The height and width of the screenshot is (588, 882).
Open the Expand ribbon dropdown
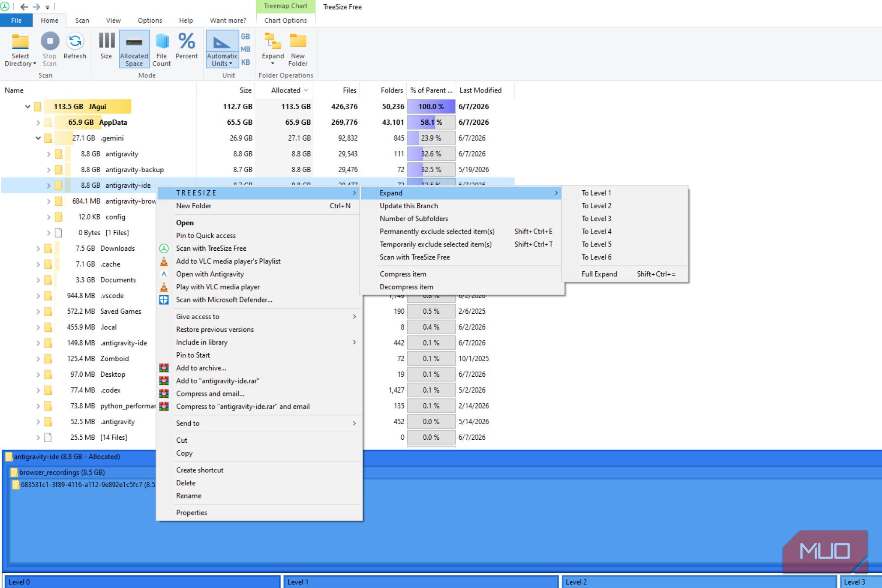tap(273, 49)
